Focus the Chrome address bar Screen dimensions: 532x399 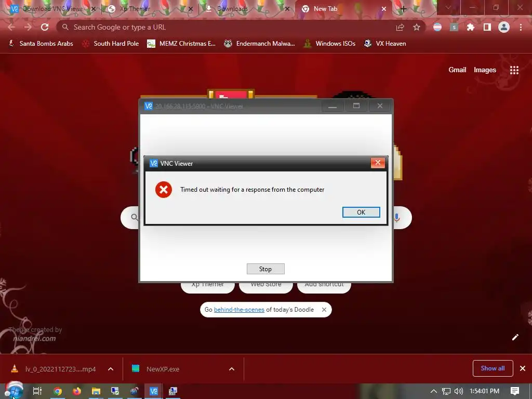(x=224, y=27)
